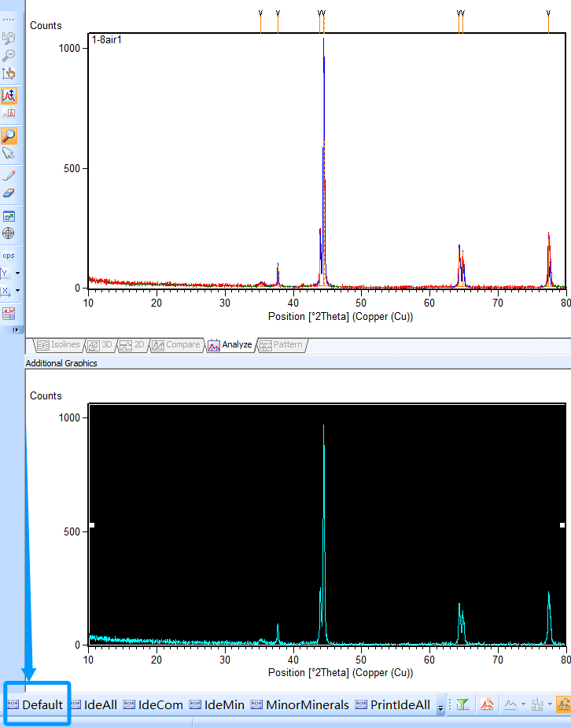Viewport: 571px width, 728px height.
Task: Switch to the 2D view tab
Action: (132, 345)
